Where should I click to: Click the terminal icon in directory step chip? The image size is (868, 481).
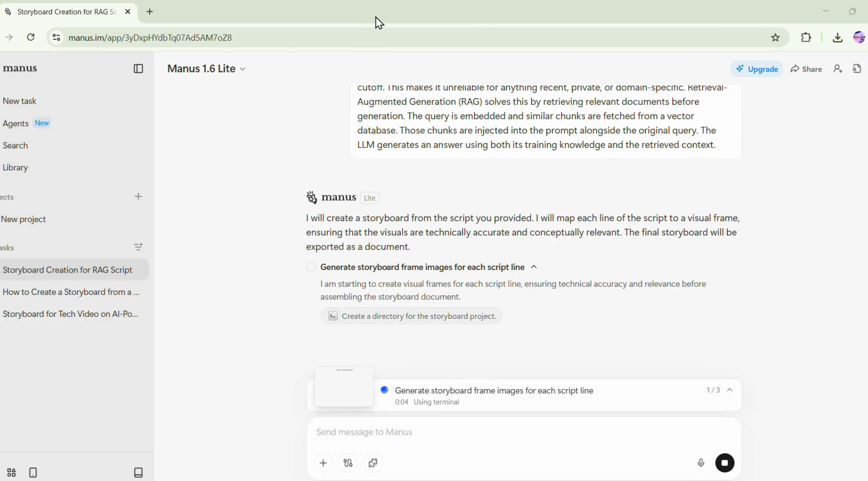point(333,316)
